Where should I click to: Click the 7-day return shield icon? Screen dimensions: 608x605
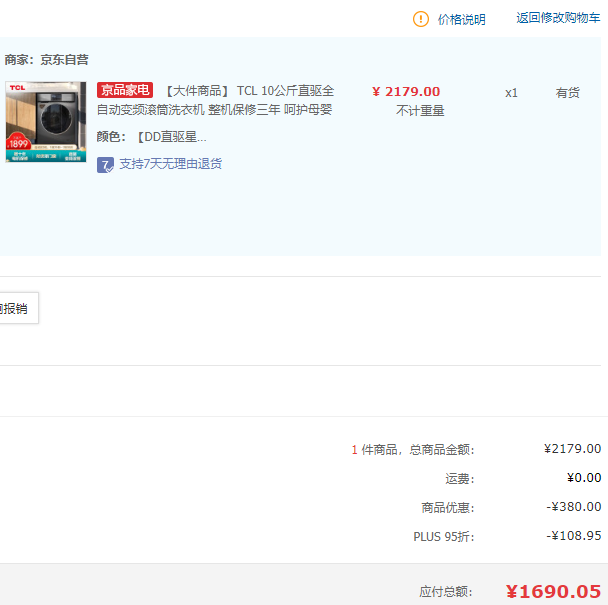(105, 165)
